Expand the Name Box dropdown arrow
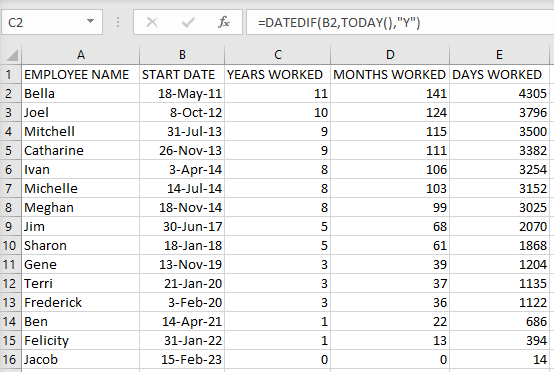The height and width of the screenshot is (372, 554). click(x=90, y=21)
